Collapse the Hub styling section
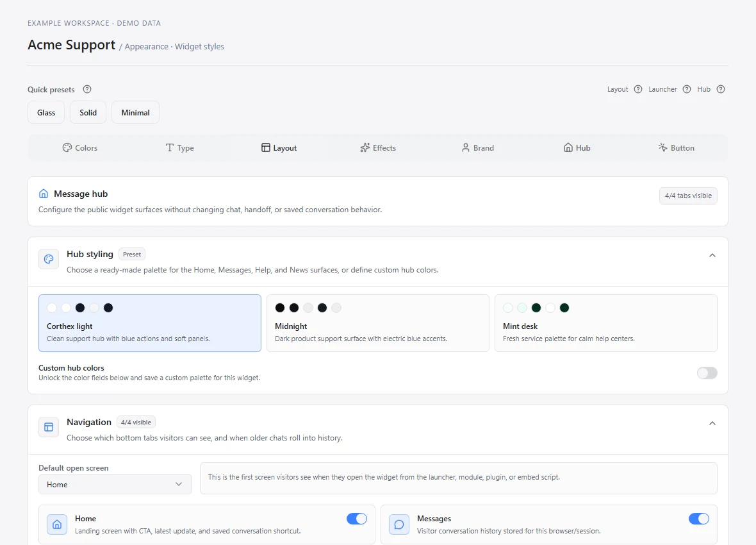 712,255
